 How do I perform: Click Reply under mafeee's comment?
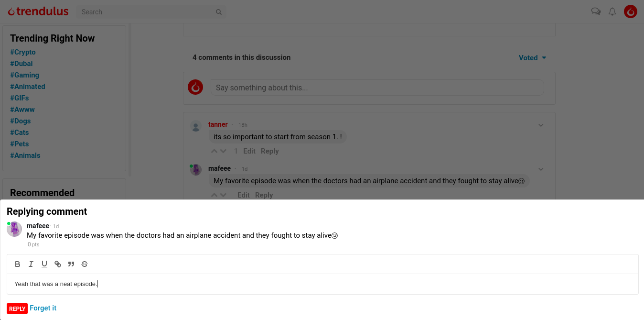point(264,195)
